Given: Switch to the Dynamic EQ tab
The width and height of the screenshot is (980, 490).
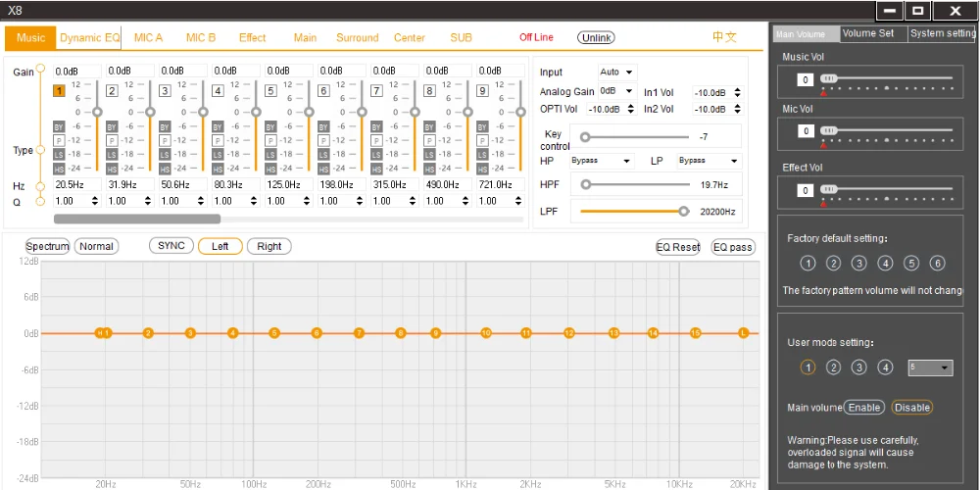Looking at the screenshot, I should (x=89, y=38).
